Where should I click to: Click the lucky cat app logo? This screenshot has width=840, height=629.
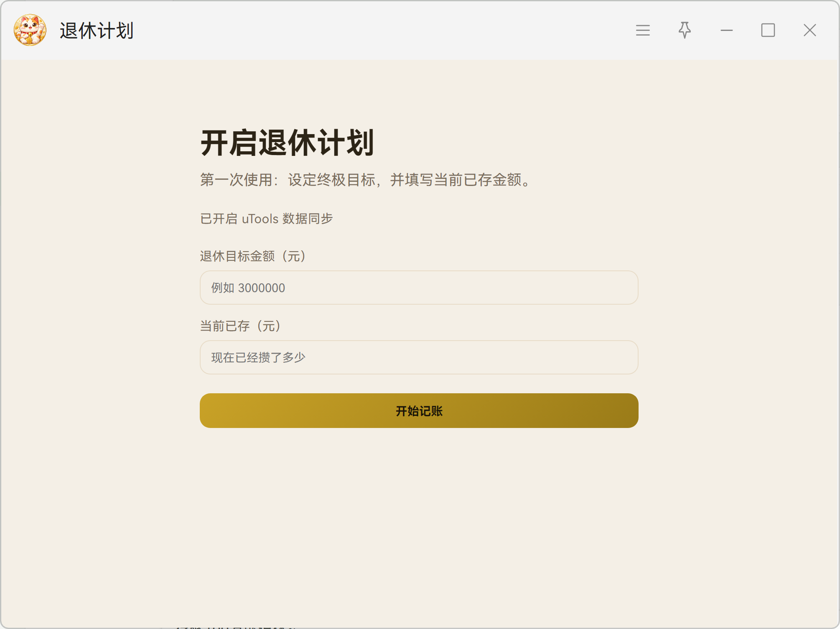click(30, 30)
